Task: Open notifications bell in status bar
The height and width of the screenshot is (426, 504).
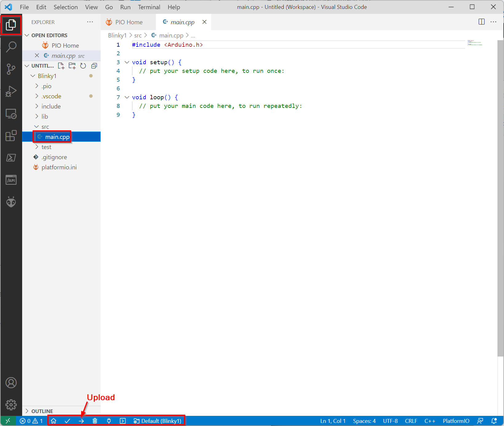Action: point(494,421)
